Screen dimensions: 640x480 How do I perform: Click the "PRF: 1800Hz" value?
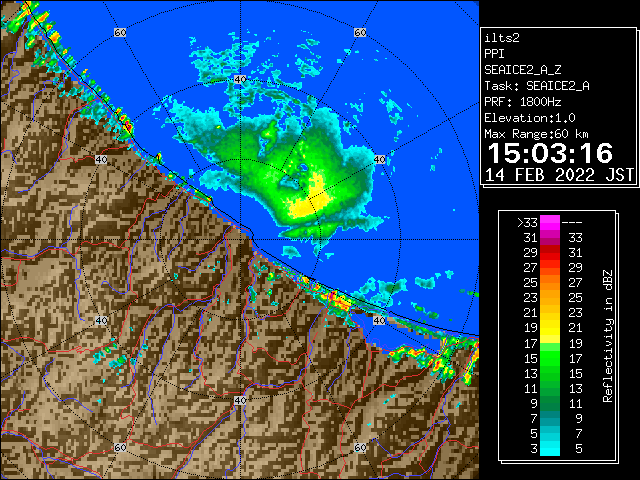point(523,102)
